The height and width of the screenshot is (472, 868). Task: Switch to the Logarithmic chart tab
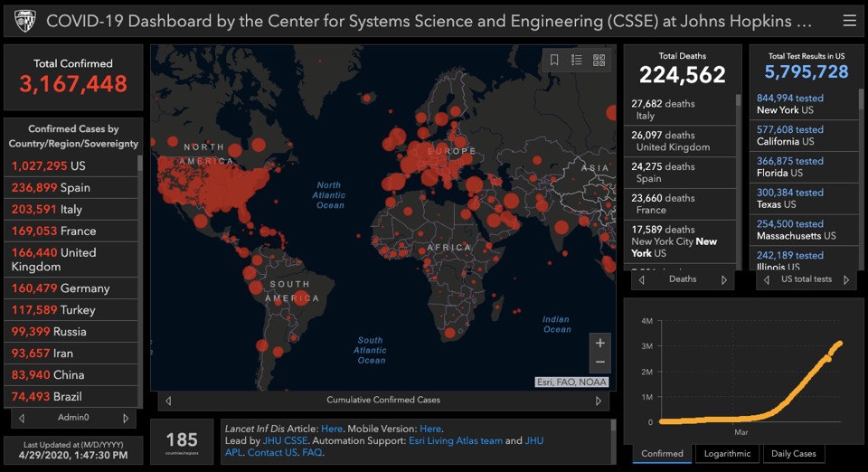pos(727,454)
